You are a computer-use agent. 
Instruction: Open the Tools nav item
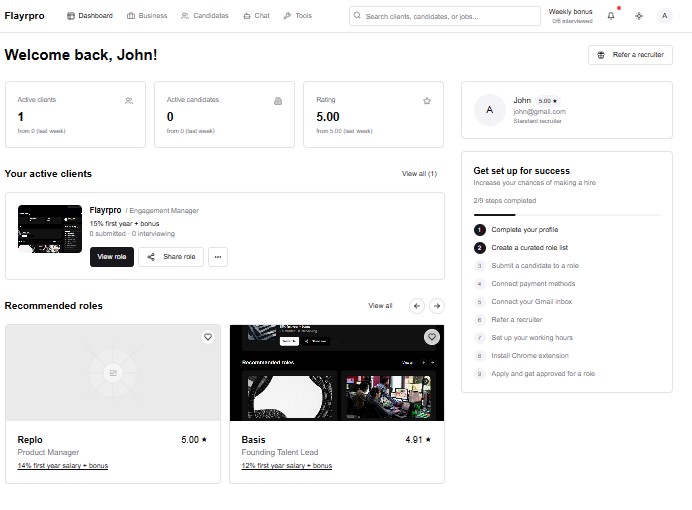[298, 15]
